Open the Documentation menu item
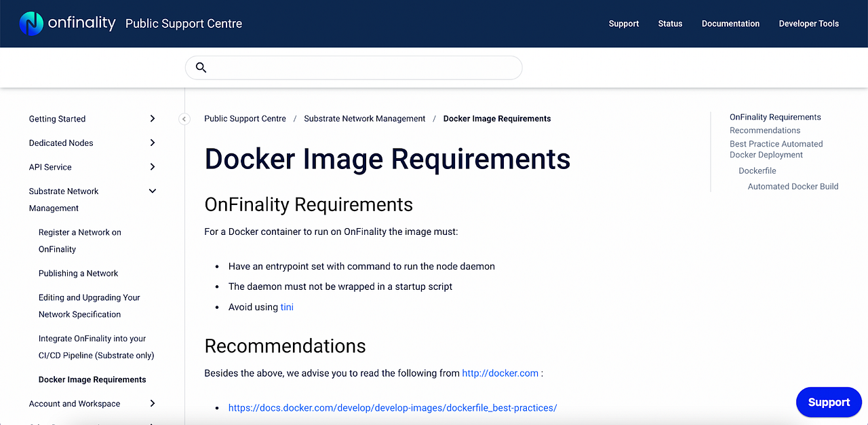This screenshot has height=425, width=868. tap(730, 24)
